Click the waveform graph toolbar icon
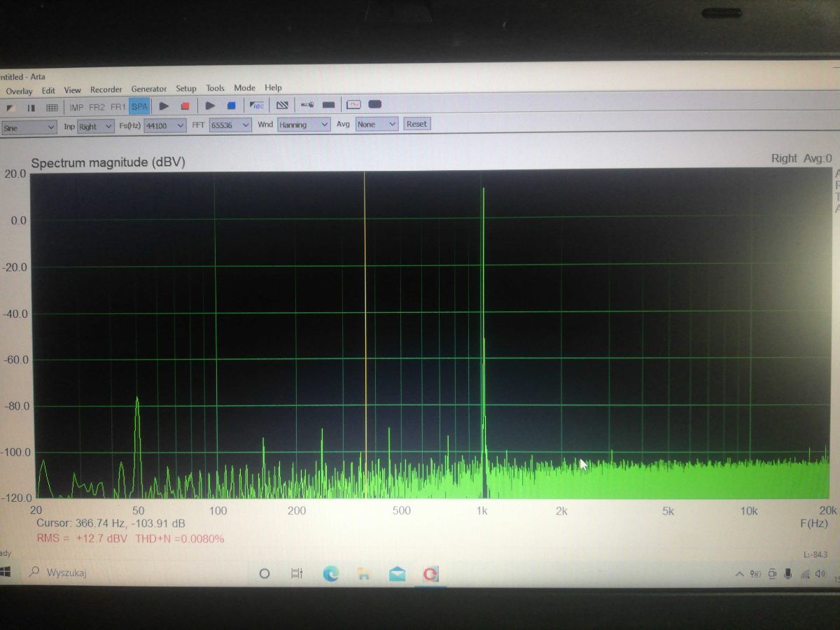 pyautogui.click(x=353, y=104)
